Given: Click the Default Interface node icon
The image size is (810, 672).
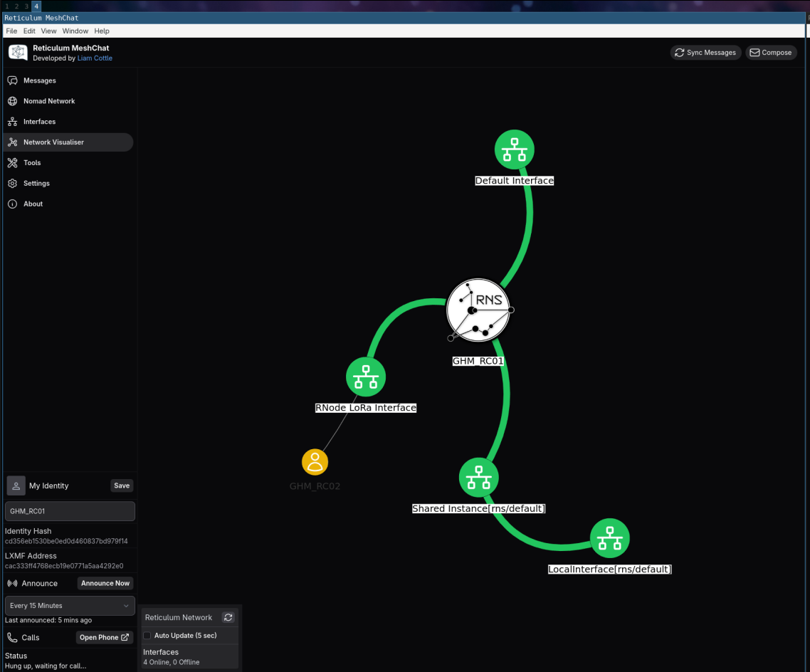Looking at the screenshot, I should [514, 149].
